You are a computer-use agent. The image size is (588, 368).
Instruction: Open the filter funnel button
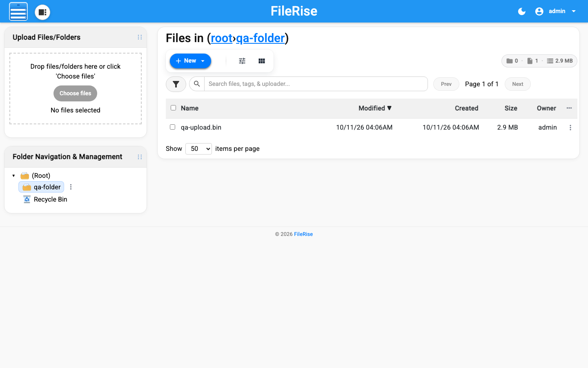176,84
